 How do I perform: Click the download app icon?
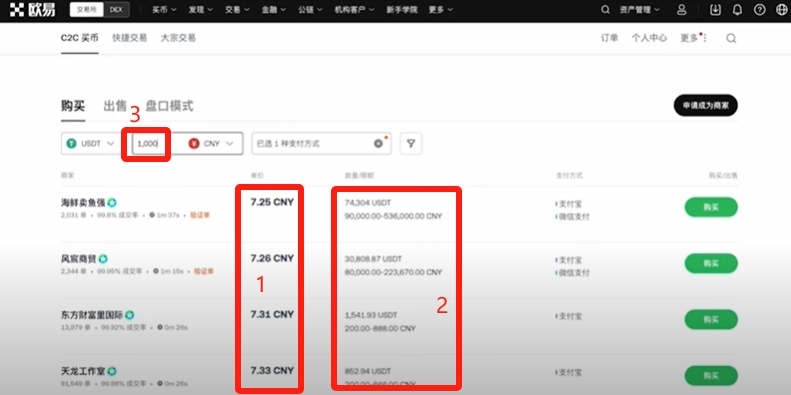coord(715,10)
